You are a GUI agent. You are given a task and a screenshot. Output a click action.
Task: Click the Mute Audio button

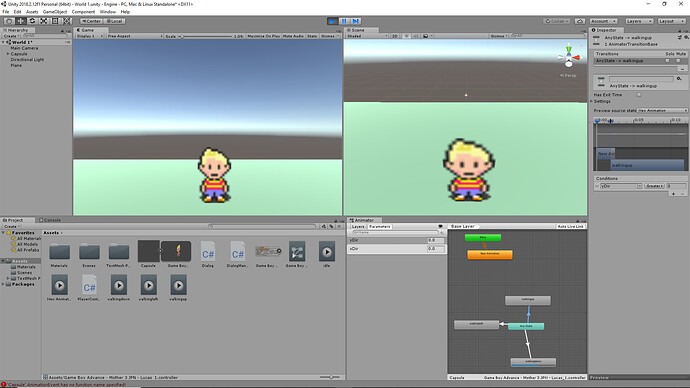coord(293,36)
